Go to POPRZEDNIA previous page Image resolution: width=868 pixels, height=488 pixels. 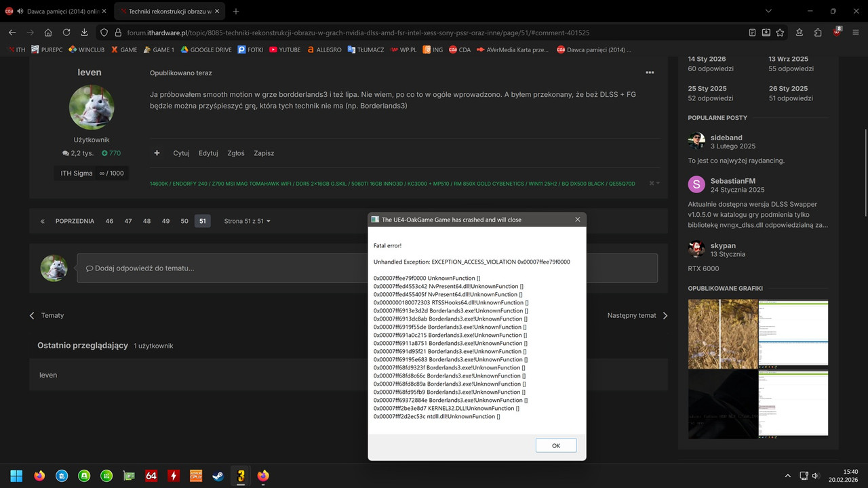75,221
